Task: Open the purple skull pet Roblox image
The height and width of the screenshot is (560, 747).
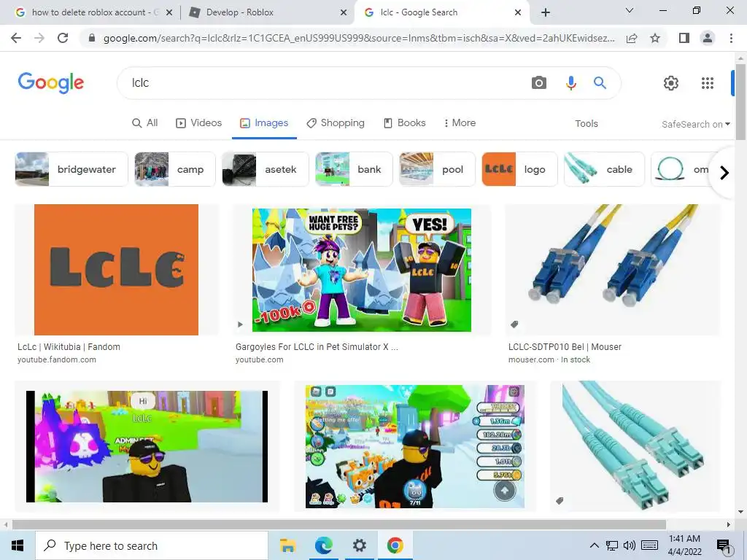Action: 147,446
